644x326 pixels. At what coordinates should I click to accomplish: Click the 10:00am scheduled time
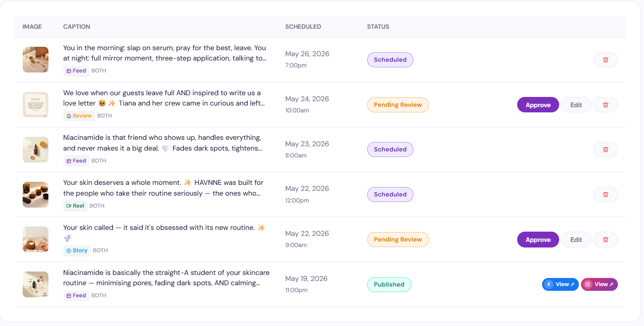click(297, 110)
